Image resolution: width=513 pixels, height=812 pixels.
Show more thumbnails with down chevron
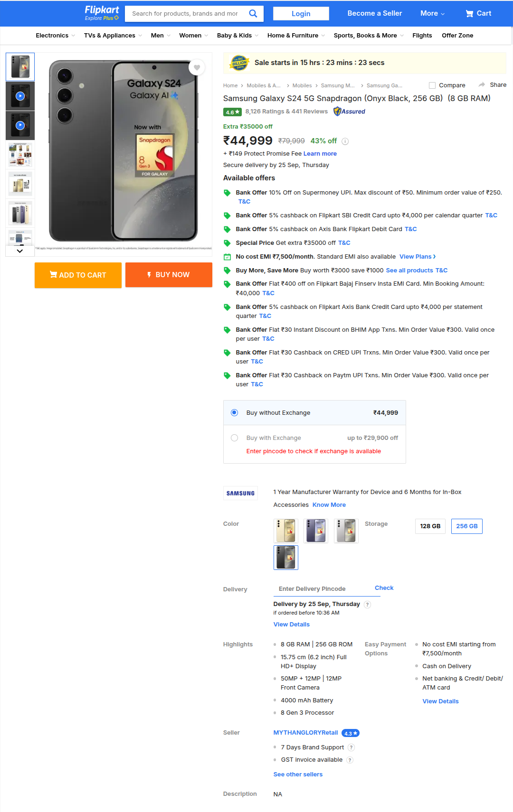point(20,251)
